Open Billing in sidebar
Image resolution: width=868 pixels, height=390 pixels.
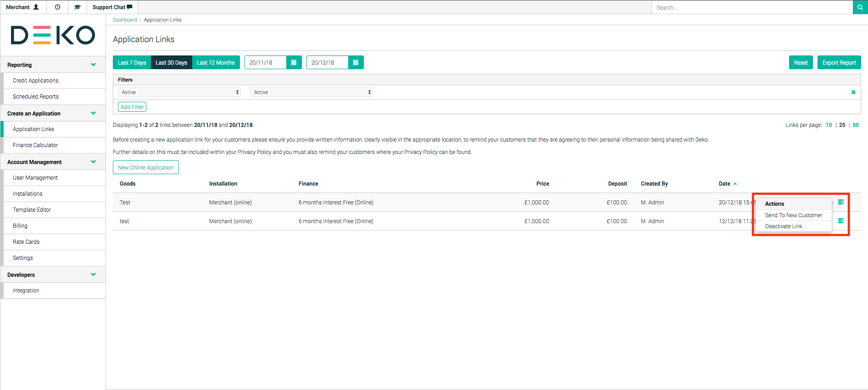pos(55,226)
